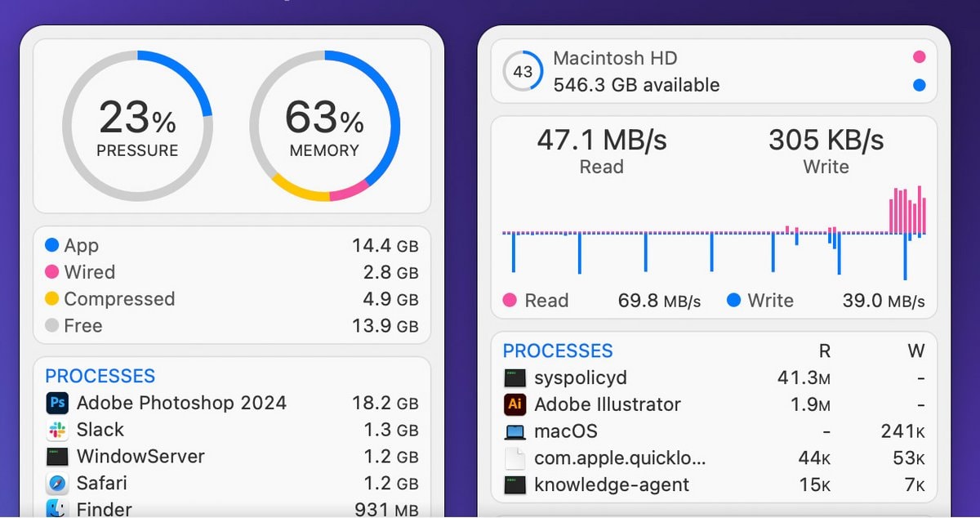The width and height of the screenshot is (980, 518).
Task: Open the memory PROCESSES heading
Action: [x=100, y=376]
